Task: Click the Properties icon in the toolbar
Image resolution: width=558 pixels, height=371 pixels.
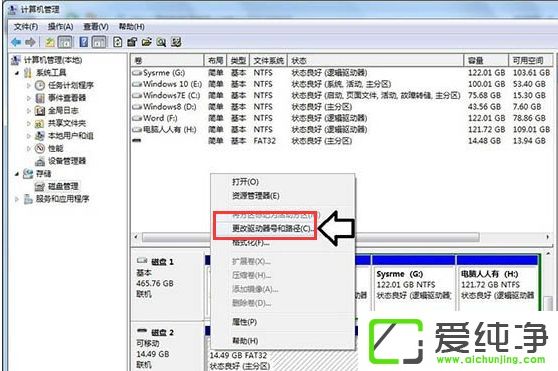Action: tap(132, 42)
